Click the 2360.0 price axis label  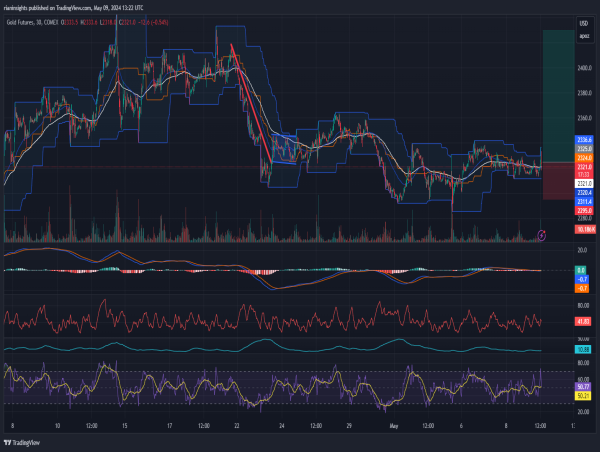pyautogui.click(x=584, y=118)
